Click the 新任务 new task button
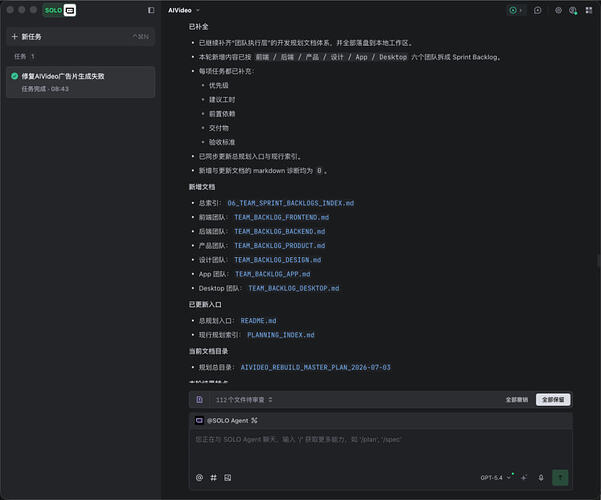 click(80, 36)
